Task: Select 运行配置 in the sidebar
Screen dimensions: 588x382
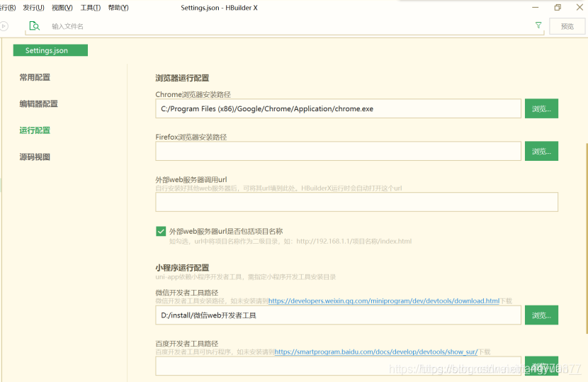Action: pos(35,130)
